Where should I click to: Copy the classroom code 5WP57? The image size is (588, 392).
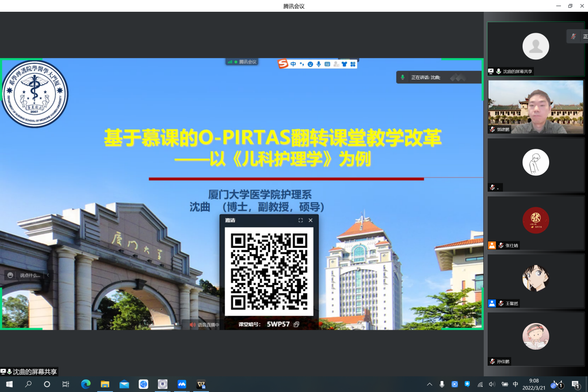click(x=297, y=324)
